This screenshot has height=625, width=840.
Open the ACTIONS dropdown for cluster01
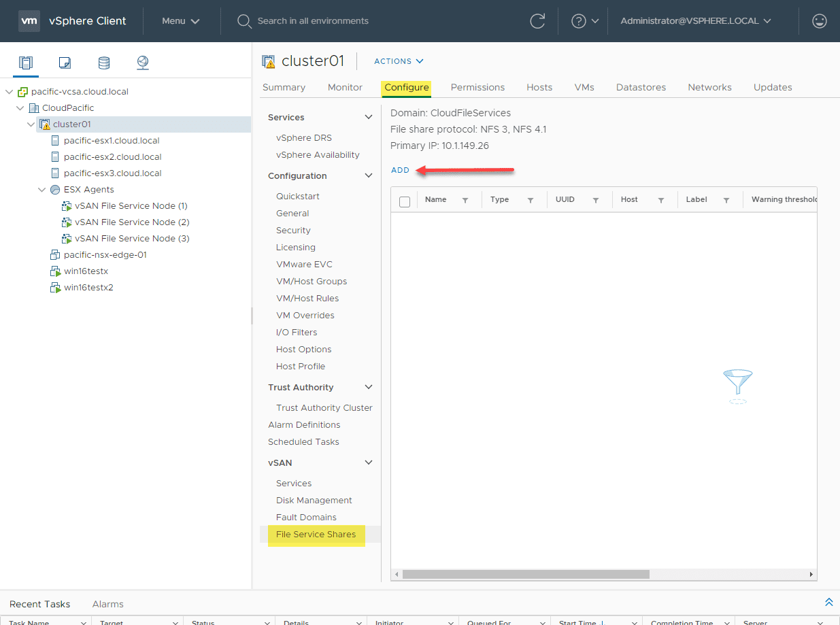399,61
